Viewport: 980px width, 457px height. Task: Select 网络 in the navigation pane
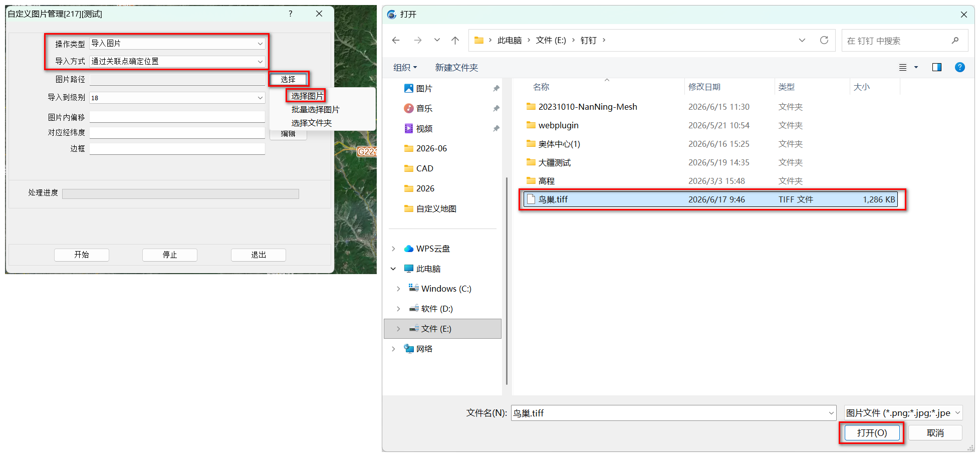[424, 349]
